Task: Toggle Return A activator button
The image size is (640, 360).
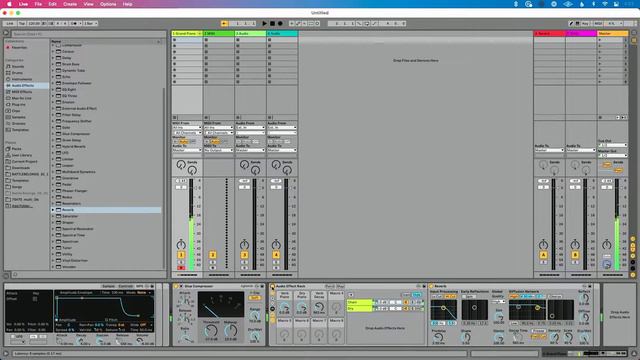Action: pyautogui.click(x=543, y=255)
